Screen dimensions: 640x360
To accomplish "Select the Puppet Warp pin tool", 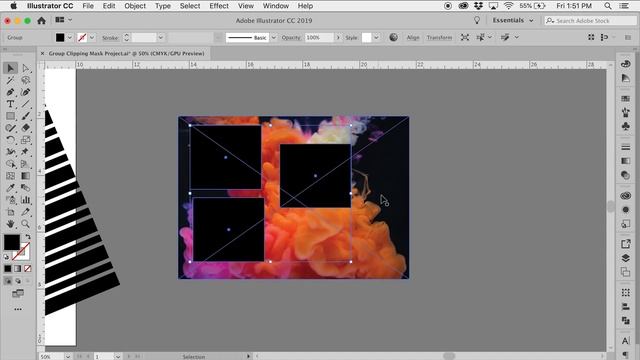I will tap(26, 152).
